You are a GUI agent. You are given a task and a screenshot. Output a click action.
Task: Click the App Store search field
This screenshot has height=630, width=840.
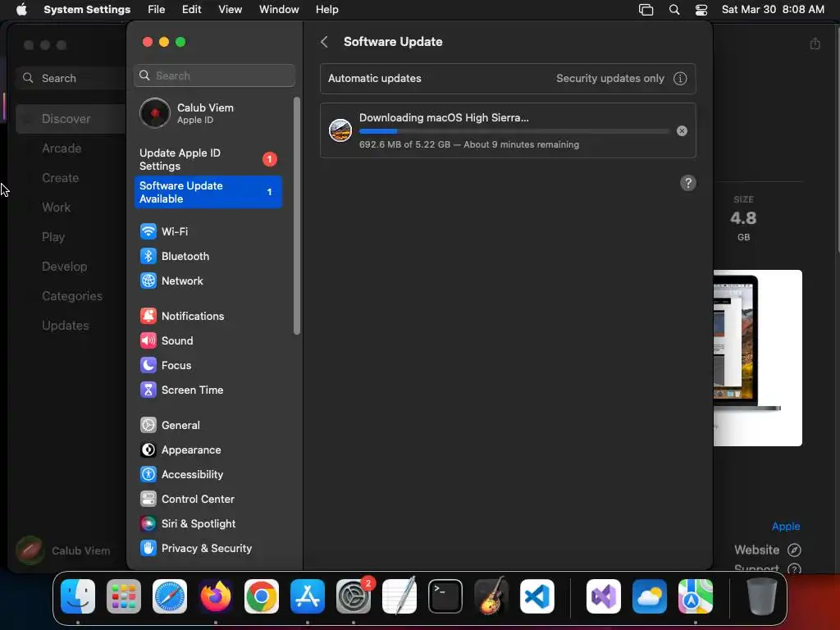71,78
